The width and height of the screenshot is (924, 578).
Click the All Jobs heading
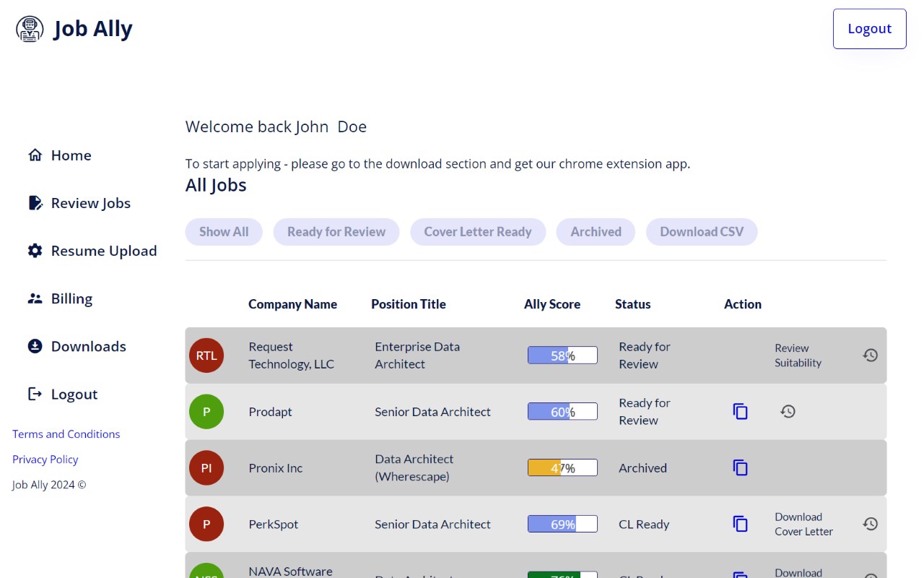pos(216,185)
